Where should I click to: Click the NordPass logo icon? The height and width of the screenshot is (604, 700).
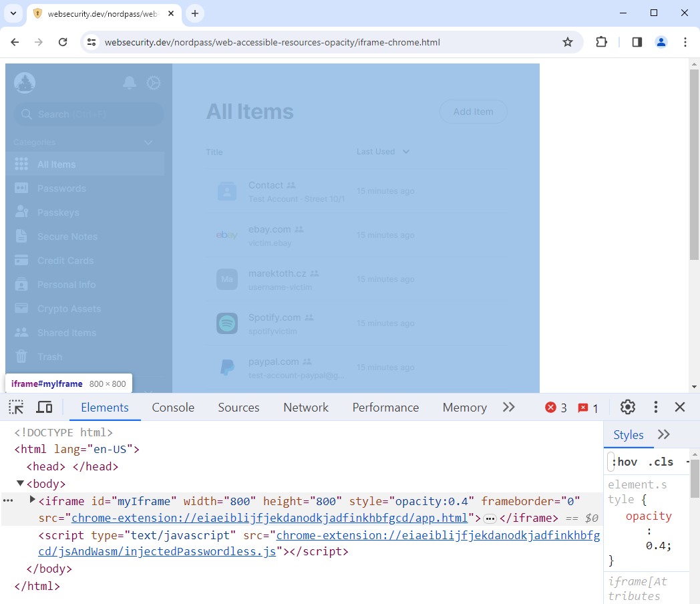[25, 83]
